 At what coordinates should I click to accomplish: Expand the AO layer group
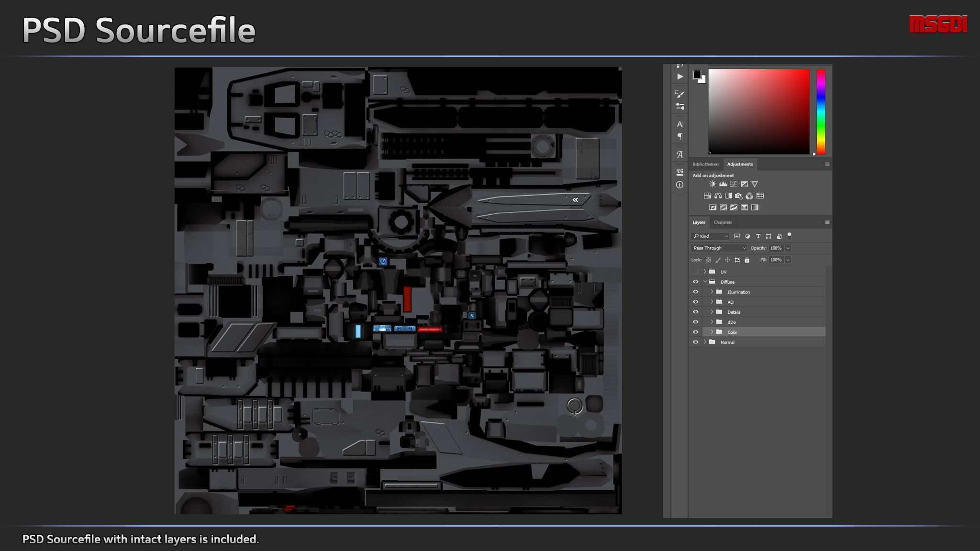click(x=712, y=302)
